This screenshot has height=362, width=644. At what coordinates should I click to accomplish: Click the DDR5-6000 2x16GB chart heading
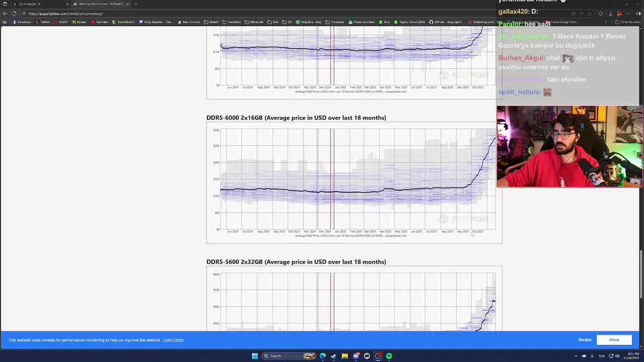click(296, 118)
